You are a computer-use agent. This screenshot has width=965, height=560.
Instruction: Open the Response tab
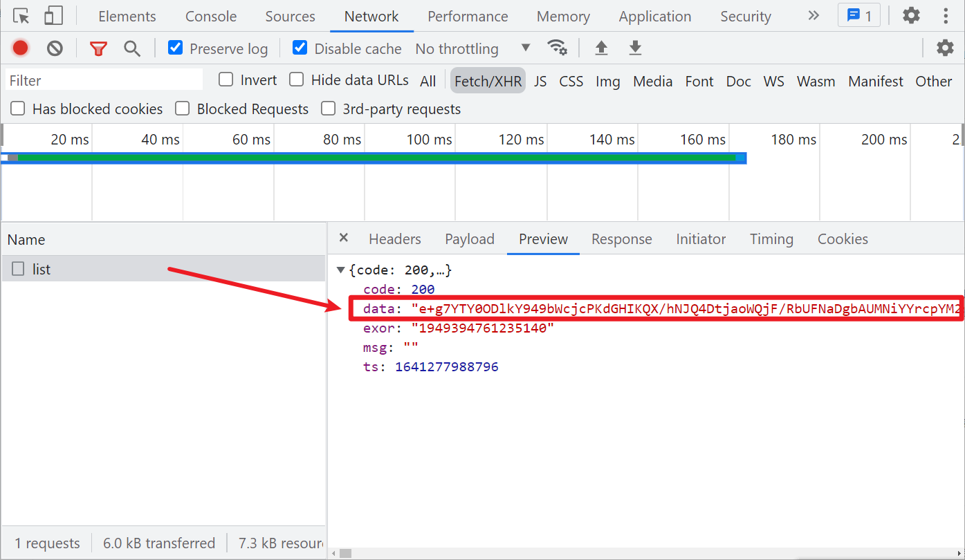pos(621,239)
